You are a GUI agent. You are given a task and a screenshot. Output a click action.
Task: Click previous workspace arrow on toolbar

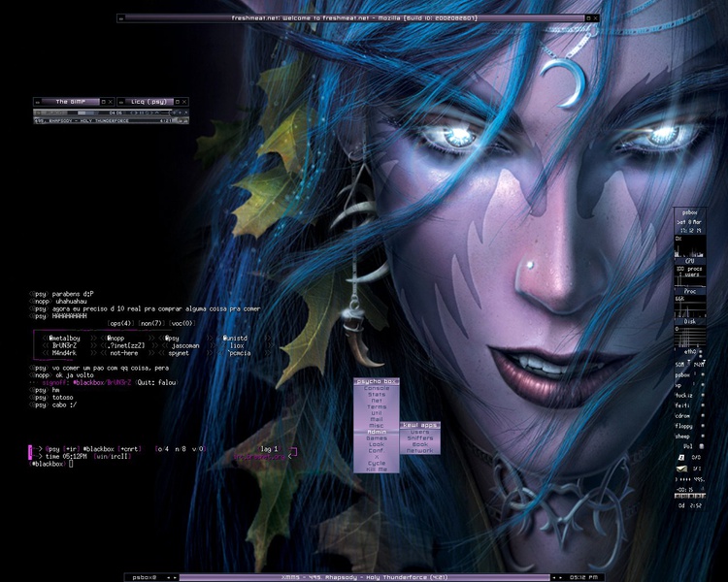[169, 577]
